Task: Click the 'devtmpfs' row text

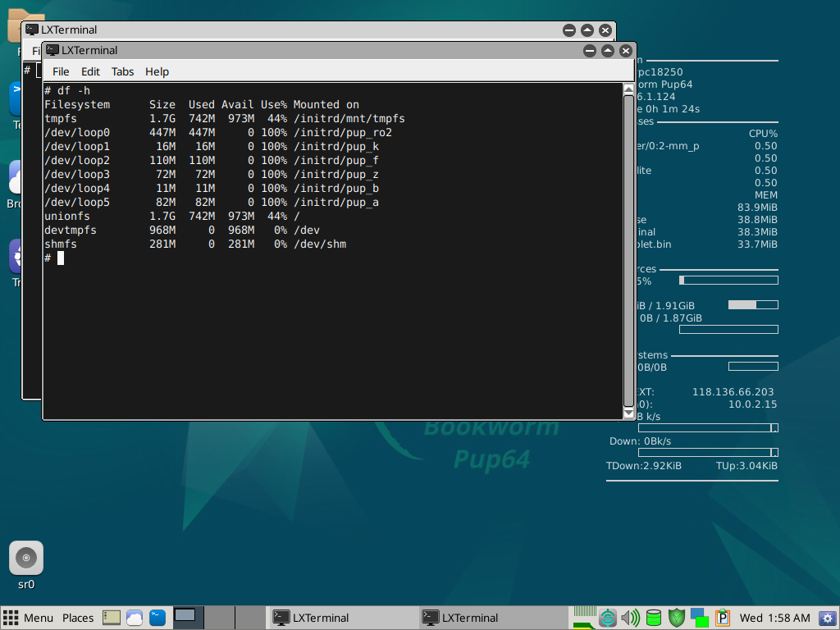Action: click(71, 230)
